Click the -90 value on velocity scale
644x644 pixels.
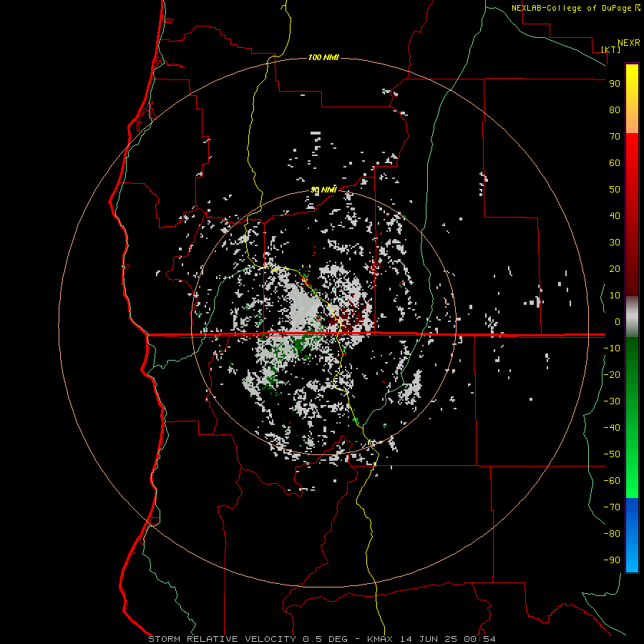(x=612, y=560)
